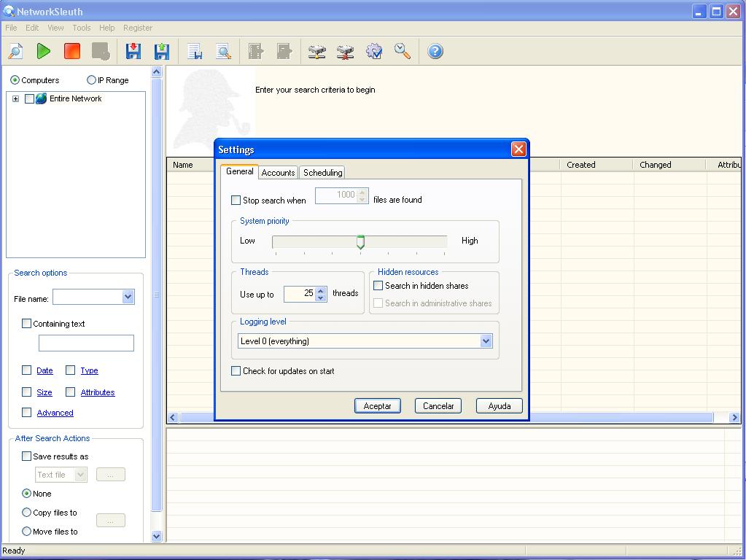Viewport: 746px width, 560px height.
Task: Click the browse button beside Text file dropdown
Action: (x=110, y=475)
